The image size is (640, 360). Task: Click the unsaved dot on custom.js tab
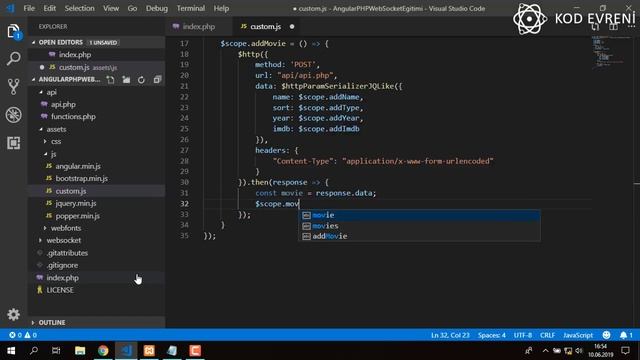[x=292, y=27]
